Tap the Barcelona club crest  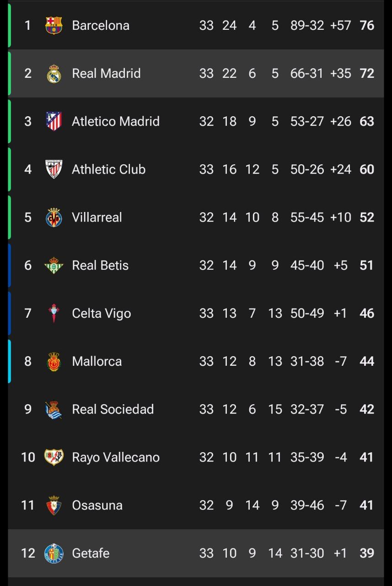[x=54, y=26]
